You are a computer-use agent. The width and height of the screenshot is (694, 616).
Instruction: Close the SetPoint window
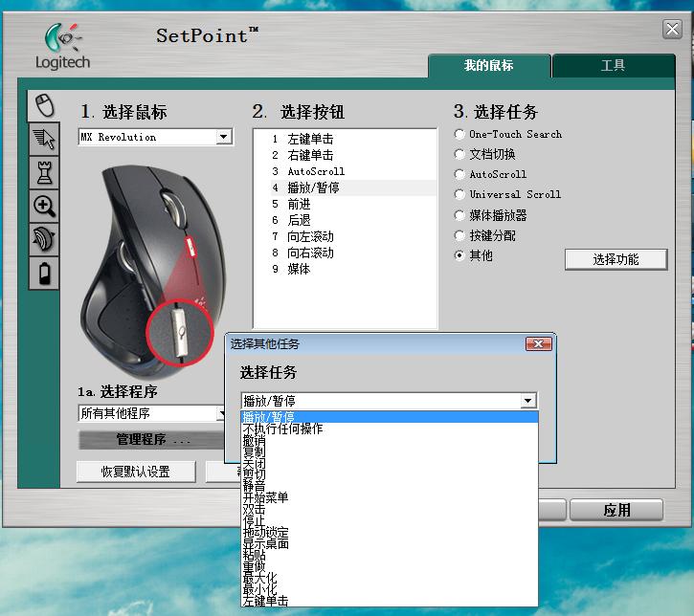tap(672, 30)
